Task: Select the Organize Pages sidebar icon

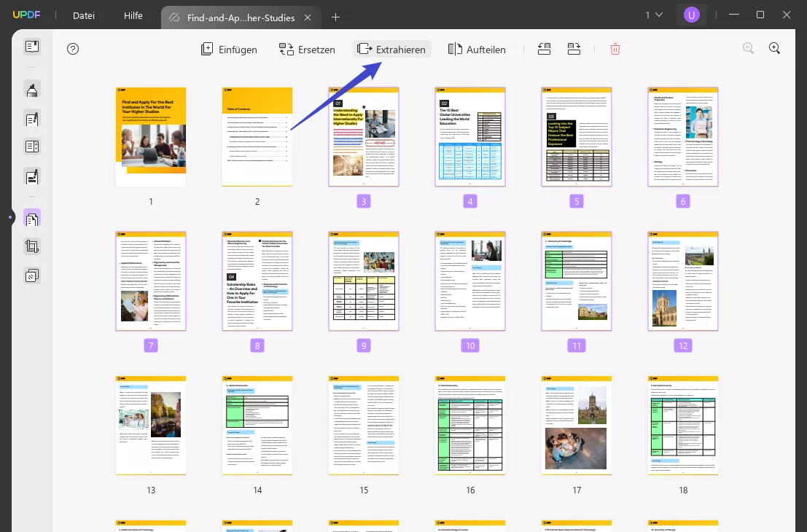Action: [x=32, y=219]
